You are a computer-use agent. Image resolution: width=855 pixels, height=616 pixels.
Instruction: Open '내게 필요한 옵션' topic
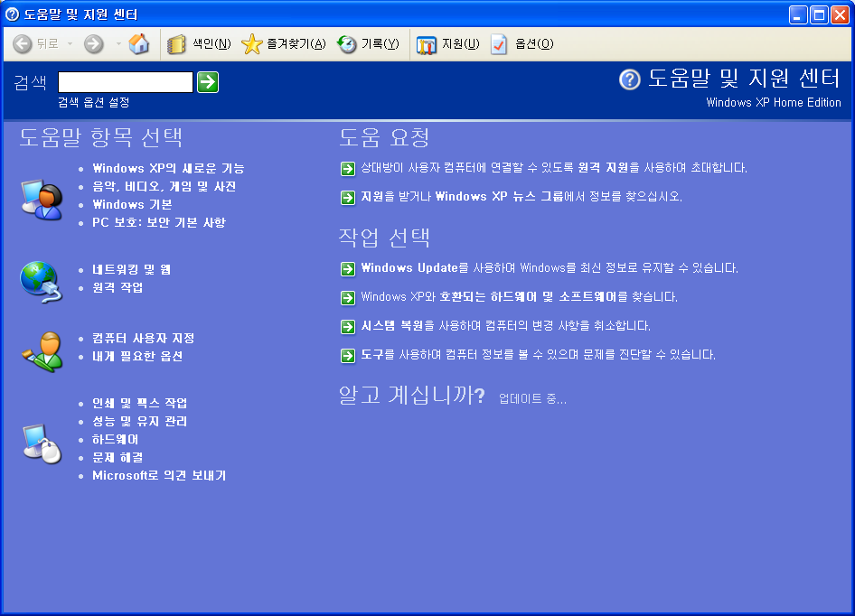(x=137, y=356)
